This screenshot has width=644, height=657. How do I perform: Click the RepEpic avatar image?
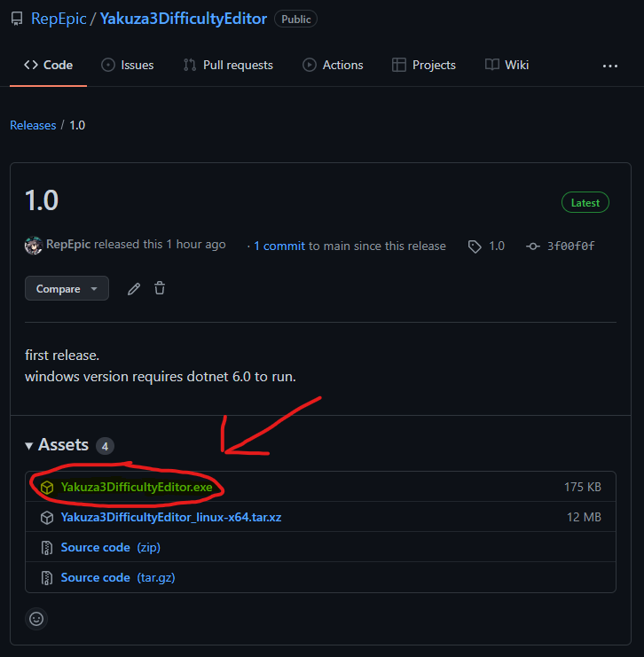pyautogui.click(x=34, y=245)
